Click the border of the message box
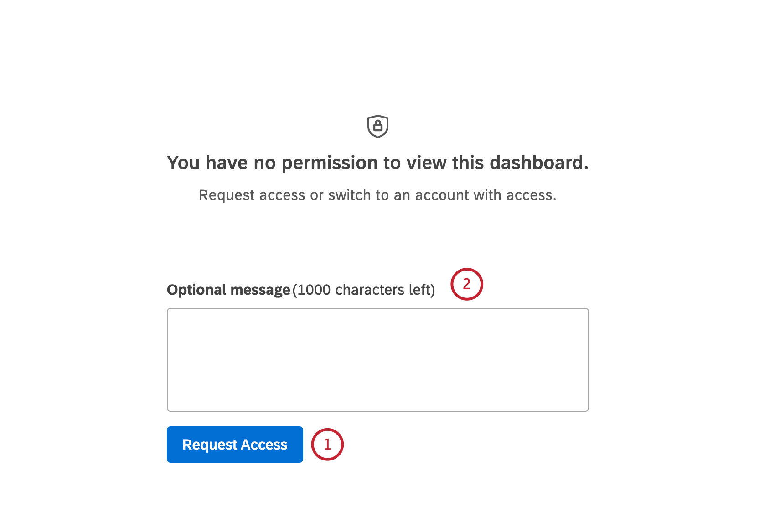775x532 pixels. [377, 308]
